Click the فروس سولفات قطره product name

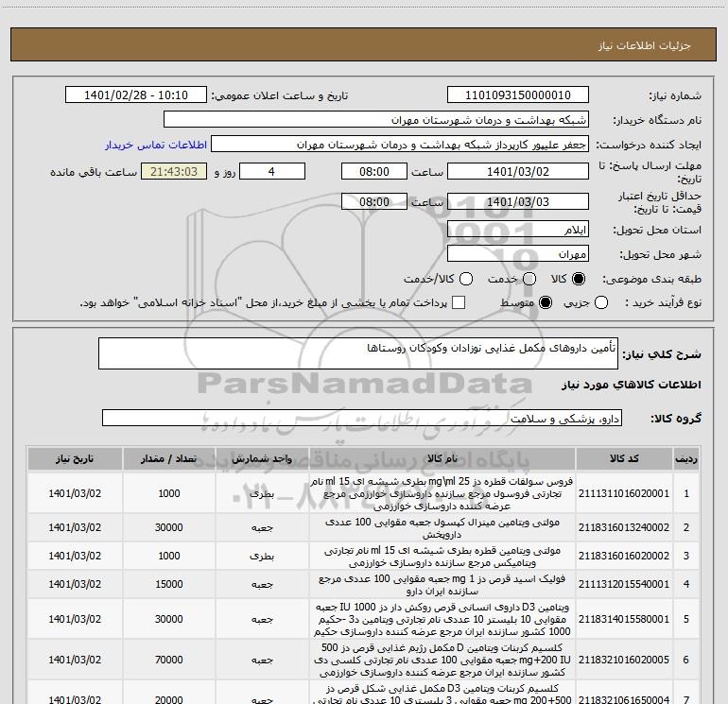point(442,493)
